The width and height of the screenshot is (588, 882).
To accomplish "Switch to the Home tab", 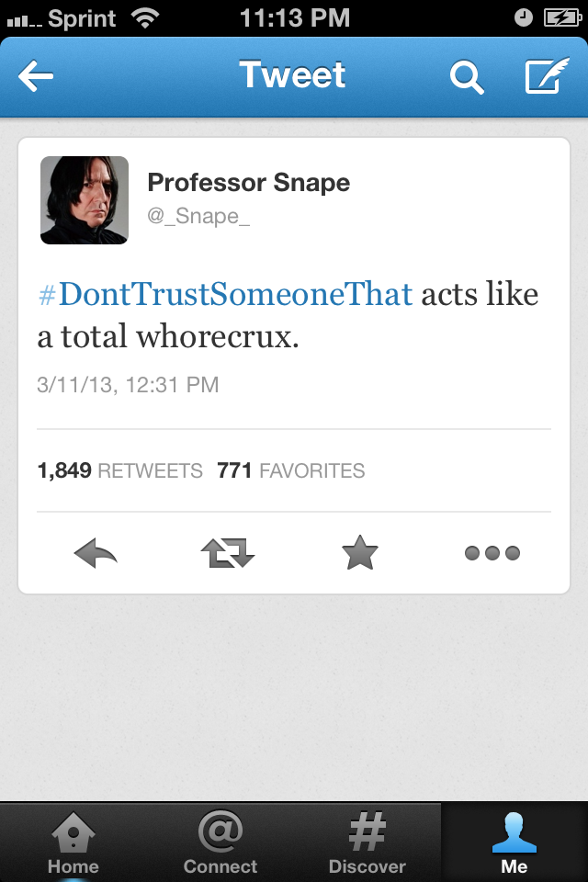I will pyautogui.click(x=73, y=842).
